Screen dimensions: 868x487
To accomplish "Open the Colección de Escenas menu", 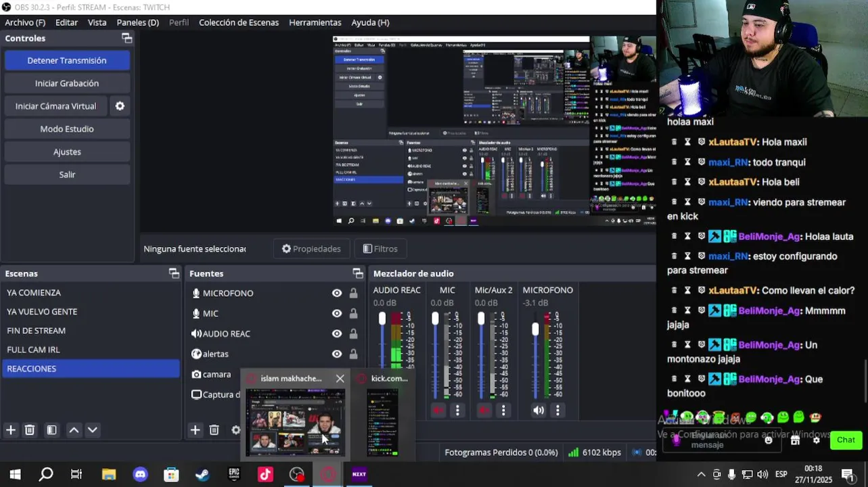I will pyautogui.click(x=239, y=22).
